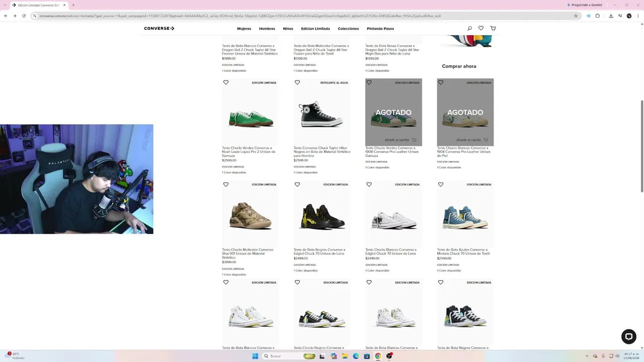Open the taskbar weather widget
The width and height of the screenshot is (644, 362).
[x=15, y=356]
